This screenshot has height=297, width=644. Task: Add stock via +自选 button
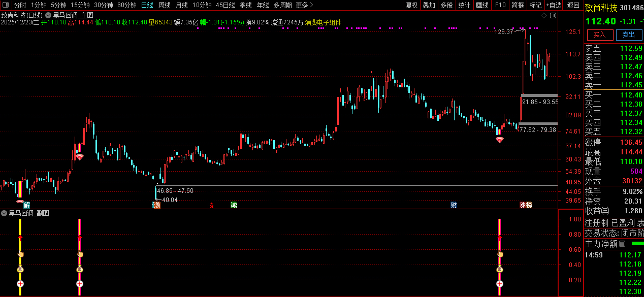click(554, 5)
